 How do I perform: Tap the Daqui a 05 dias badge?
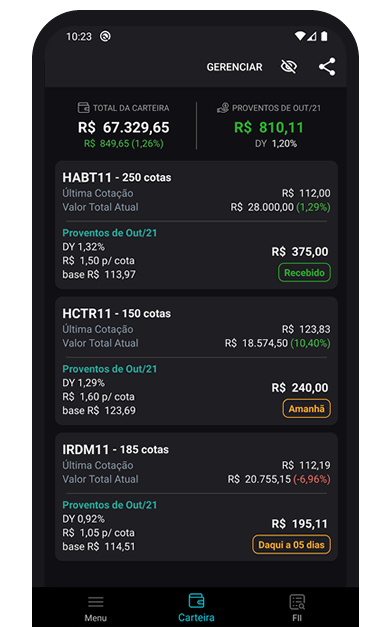pos(291,545)
